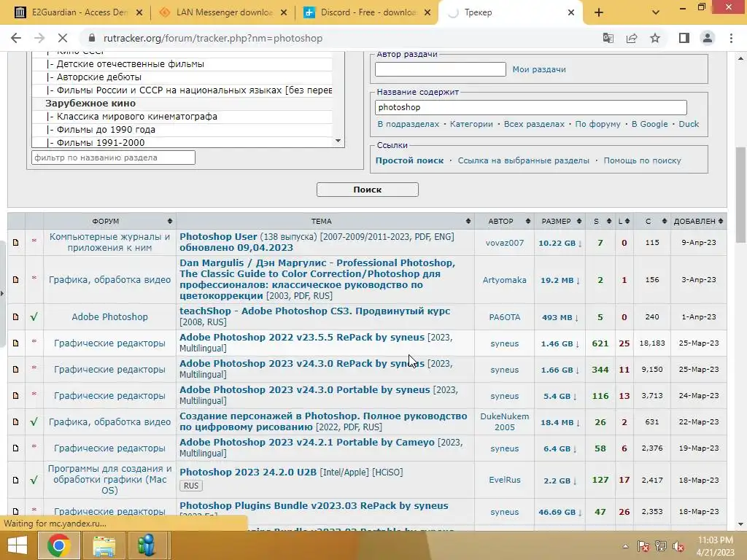Screen dimensions: 747x560
Task: Open a new browser tab
Action: coord(599,13)
